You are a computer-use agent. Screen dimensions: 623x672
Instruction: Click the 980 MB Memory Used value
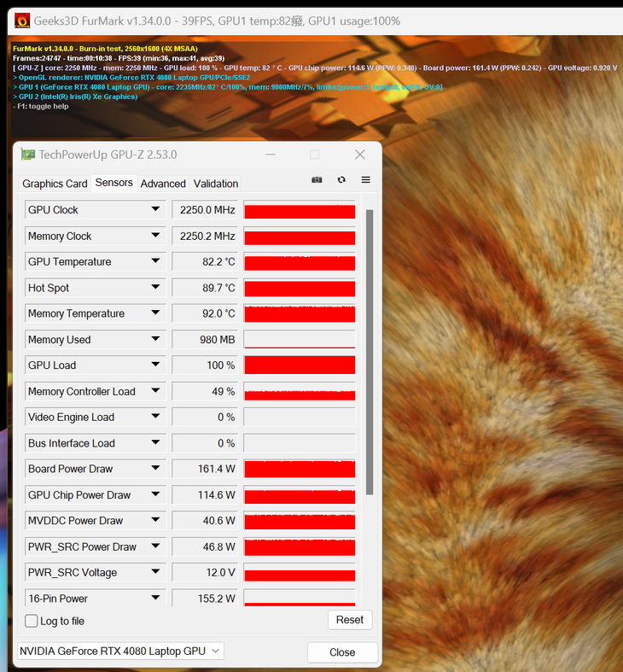click(x=205, y=340)
